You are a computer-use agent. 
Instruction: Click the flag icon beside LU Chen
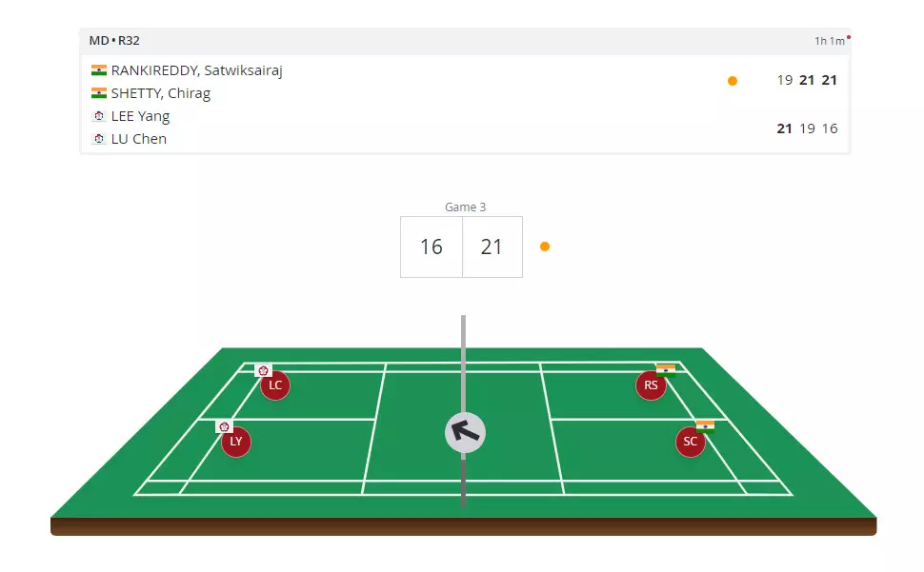point(99,139)
